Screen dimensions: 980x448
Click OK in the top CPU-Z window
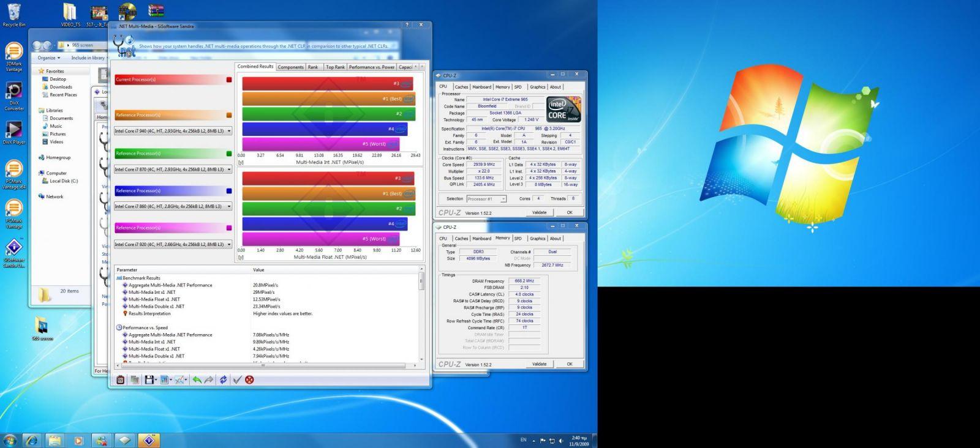point(569,212)
